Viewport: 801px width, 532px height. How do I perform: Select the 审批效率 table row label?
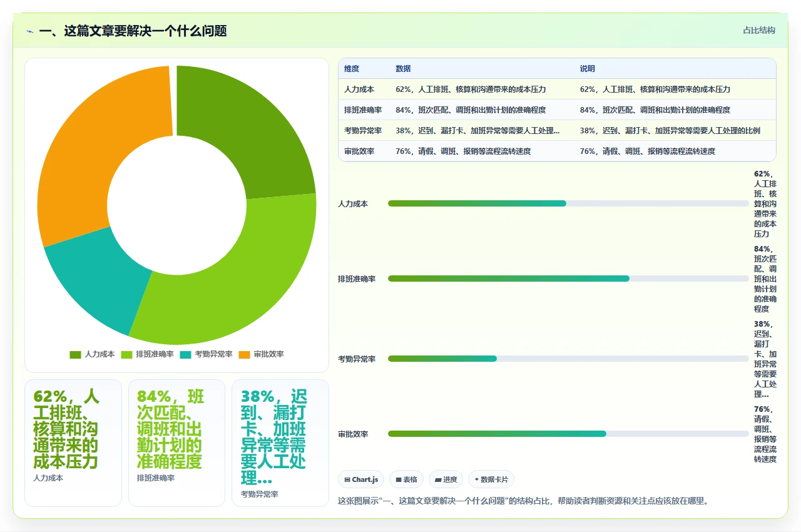tap(359, 151)
